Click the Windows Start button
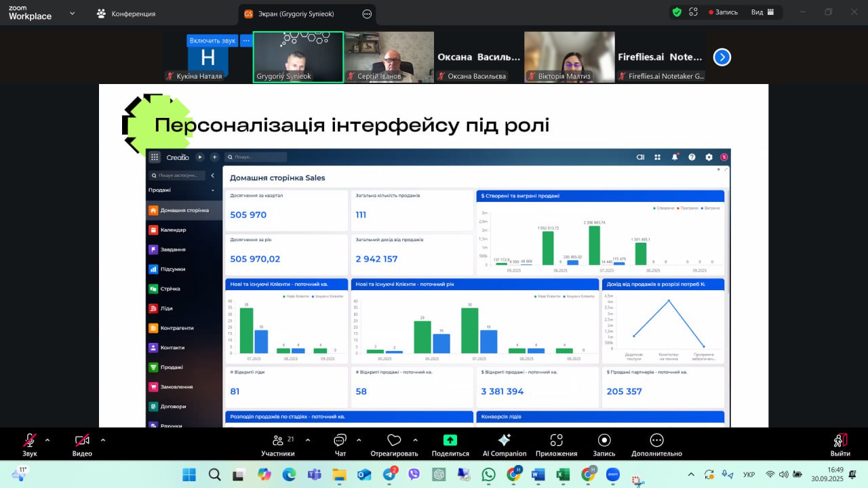This screenshot has width=868, height=488. (189, 474)
